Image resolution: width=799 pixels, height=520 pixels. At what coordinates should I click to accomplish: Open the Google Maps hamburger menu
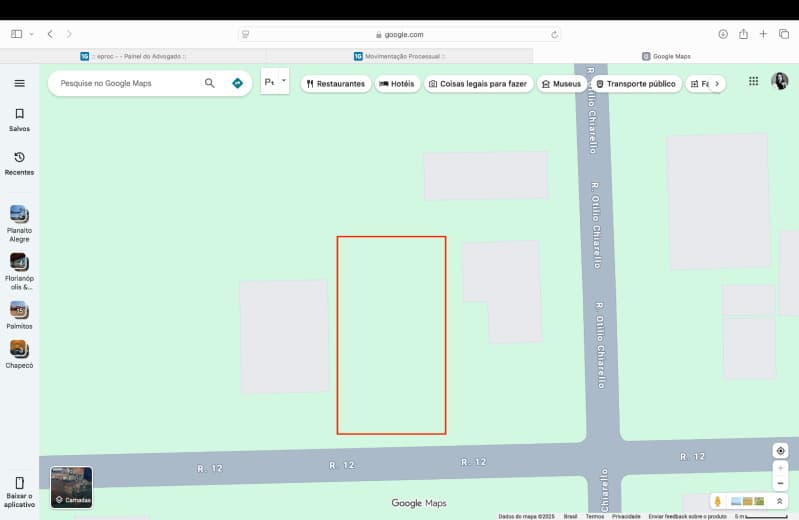pos(19,83)
